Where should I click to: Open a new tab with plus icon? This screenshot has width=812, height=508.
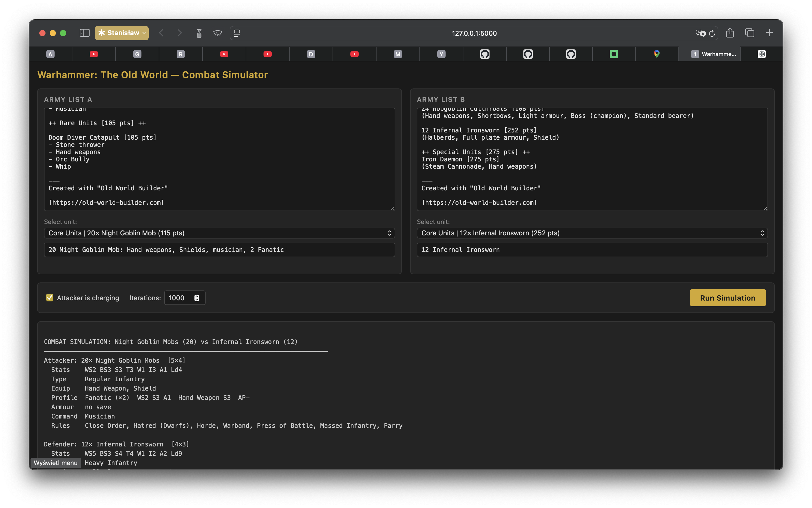(x=769, y=33)
